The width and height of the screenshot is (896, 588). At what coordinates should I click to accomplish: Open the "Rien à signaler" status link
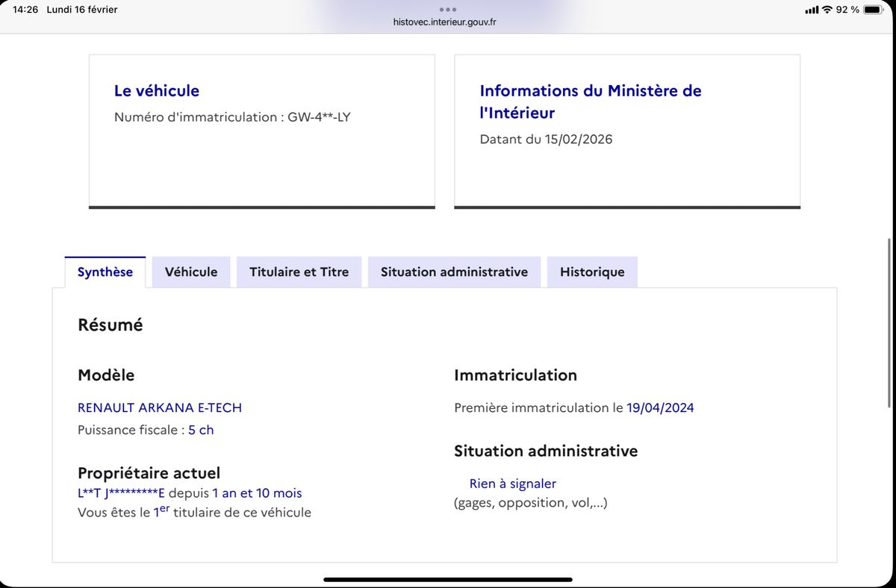pos(512,484)
